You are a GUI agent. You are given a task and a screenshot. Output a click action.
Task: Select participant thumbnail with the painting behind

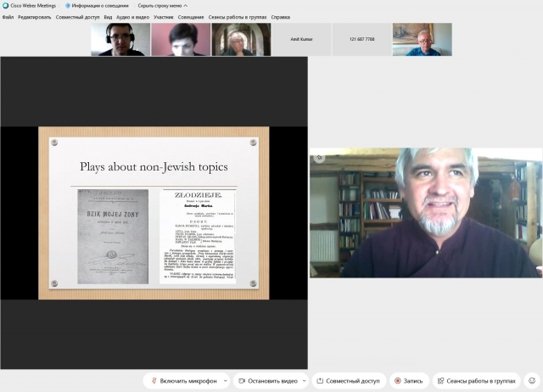[423, 40]
